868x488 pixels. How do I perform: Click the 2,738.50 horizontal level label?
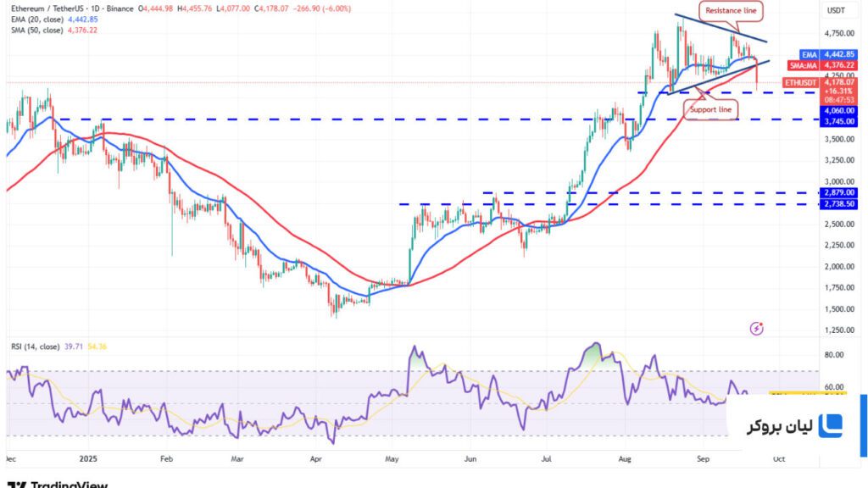click(x=838, y=204)
